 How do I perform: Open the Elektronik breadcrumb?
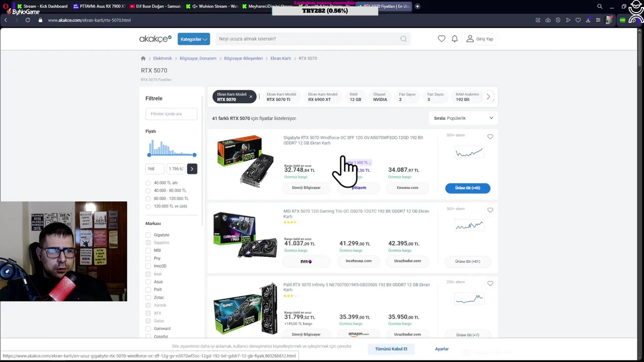point(163,58)
